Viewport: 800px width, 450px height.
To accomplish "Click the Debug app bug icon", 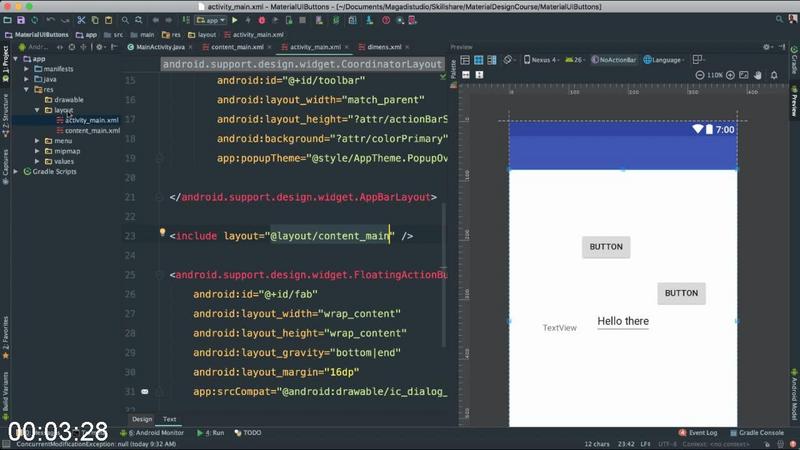I will pyautogui.click(x=262, y=20).
